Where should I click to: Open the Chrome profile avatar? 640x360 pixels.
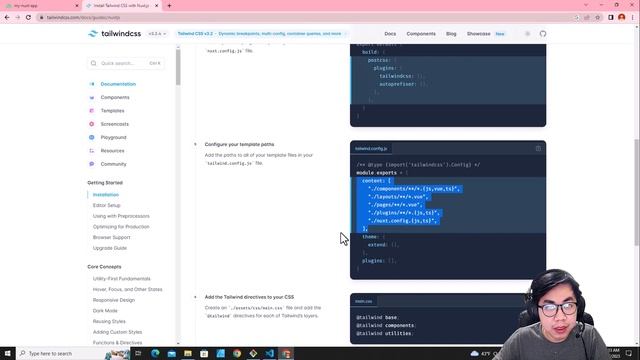tap(622, 18)
